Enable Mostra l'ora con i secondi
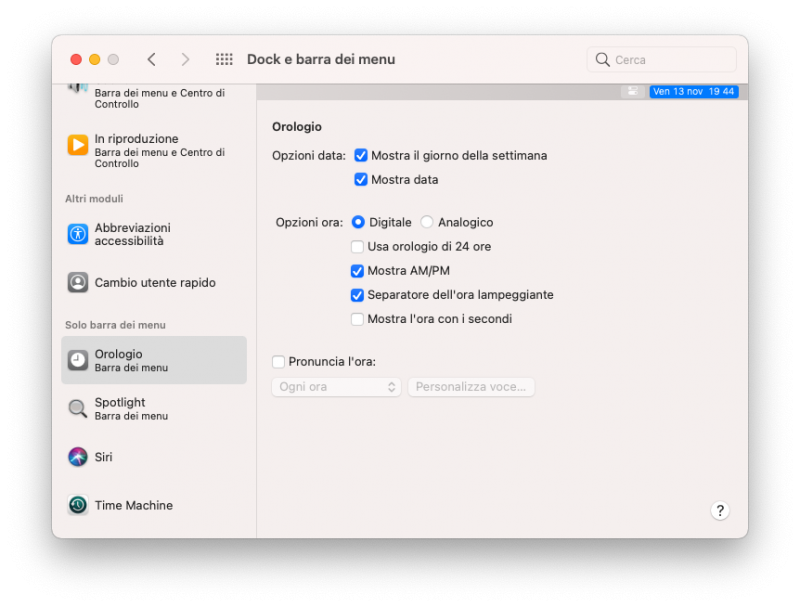Viewport: 800px width, 607px height. (x=357, y=319)
